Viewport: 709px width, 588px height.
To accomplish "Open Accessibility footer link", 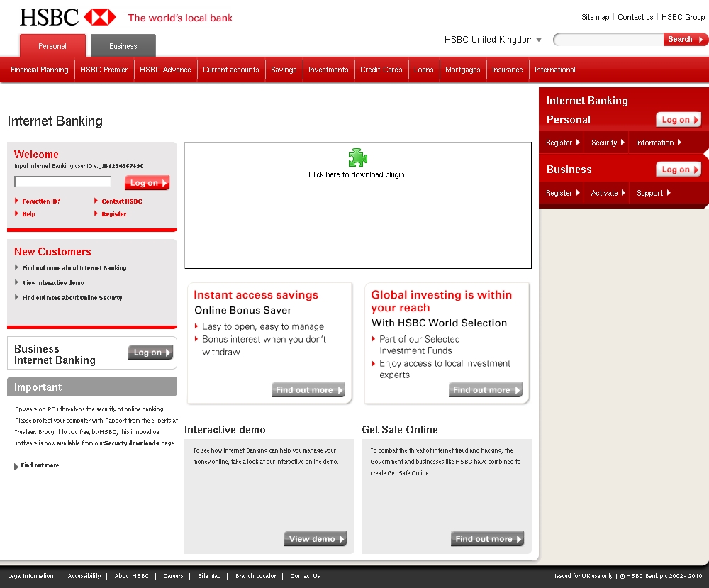I will click(x=84, y=576).
